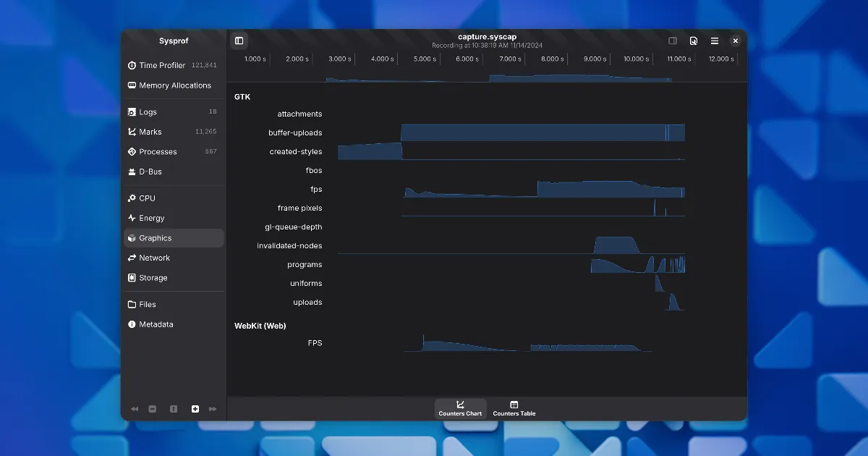
Task: Switch to the Counters Table tab
Action: [x=514, y=409]
